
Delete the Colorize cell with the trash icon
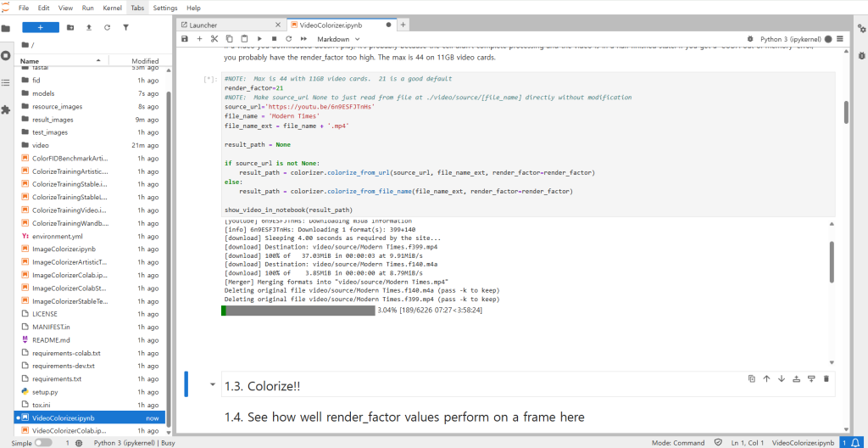826,378
